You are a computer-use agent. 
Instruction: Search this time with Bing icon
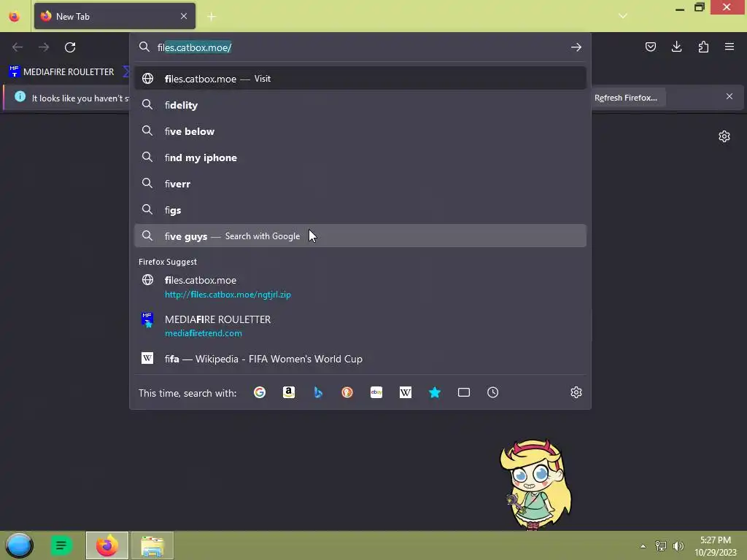click(318, 392)
